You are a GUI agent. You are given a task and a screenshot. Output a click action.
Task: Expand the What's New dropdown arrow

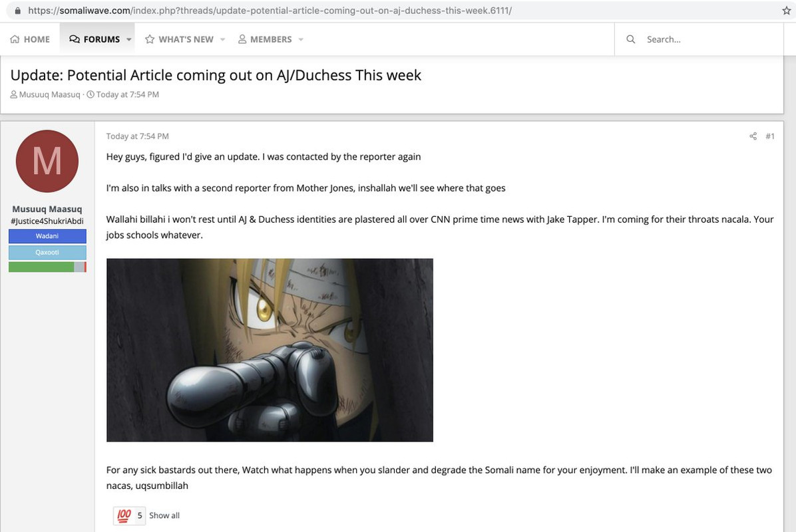[x=222, y=39]
